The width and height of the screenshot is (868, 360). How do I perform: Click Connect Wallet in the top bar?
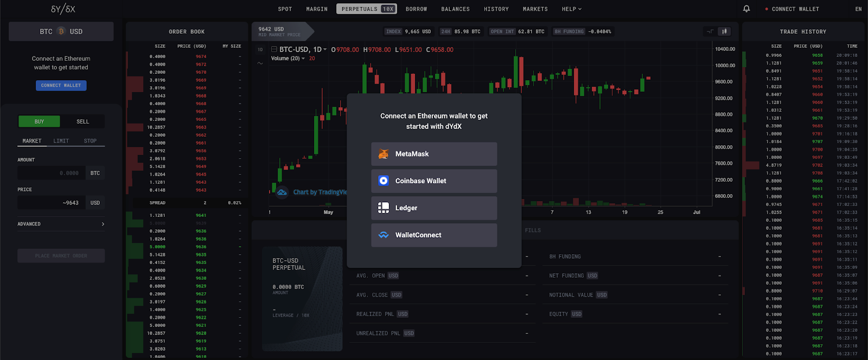point(795,9)
